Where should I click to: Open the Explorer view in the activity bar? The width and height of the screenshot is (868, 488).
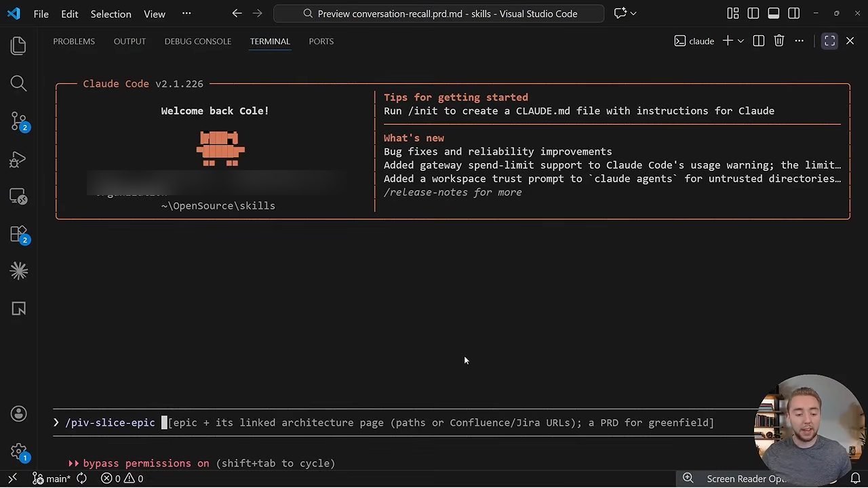point(18,46)
